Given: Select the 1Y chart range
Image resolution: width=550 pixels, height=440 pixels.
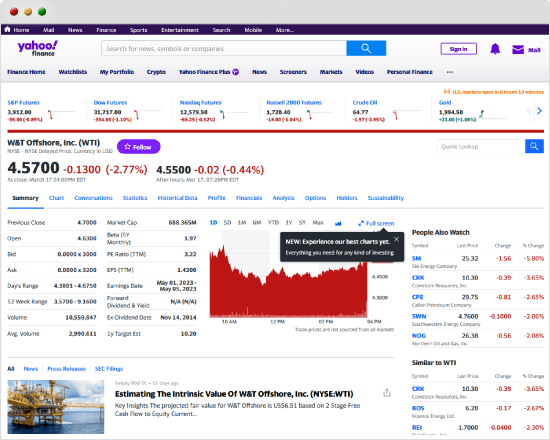Looking at the screenshot, I should [x=289, y=222].
